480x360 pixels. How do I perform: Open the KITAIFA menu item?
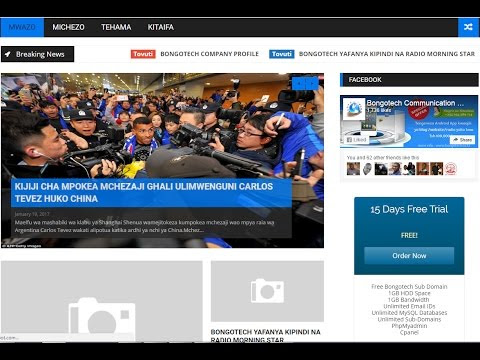point(161,27)
